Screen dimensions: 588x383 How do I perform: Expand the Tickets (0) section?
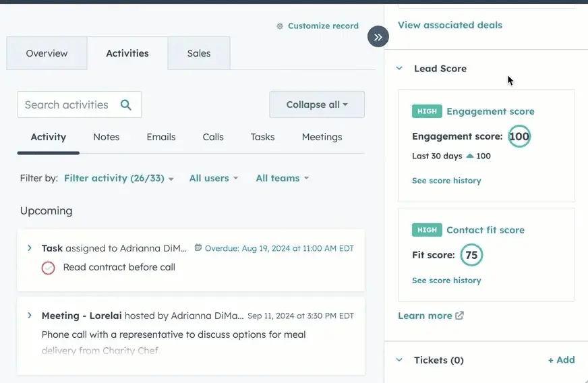(x=399, y=360)
